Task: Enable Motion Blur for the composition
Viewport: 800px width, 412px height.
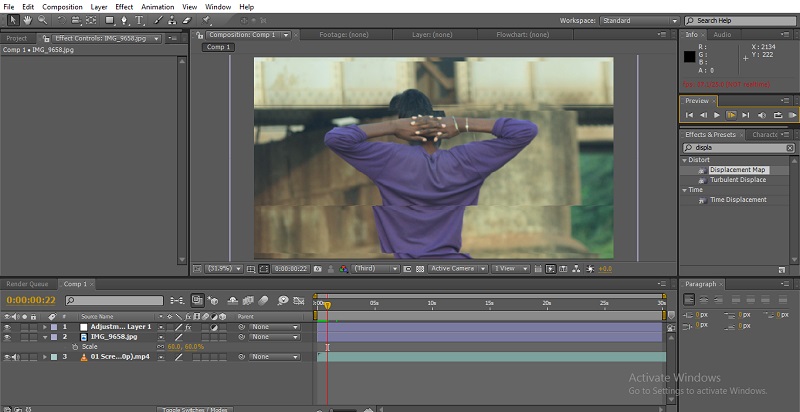Action: click(263, 300)
